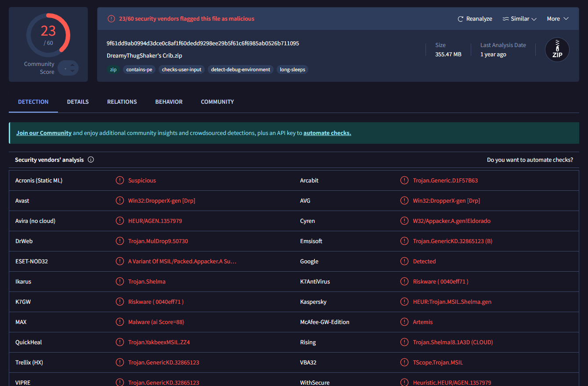Image resolution: width=588 pixels, height=386 pixels.
Task: Click the alert icon in the Ikarus row
Action: 119,281
